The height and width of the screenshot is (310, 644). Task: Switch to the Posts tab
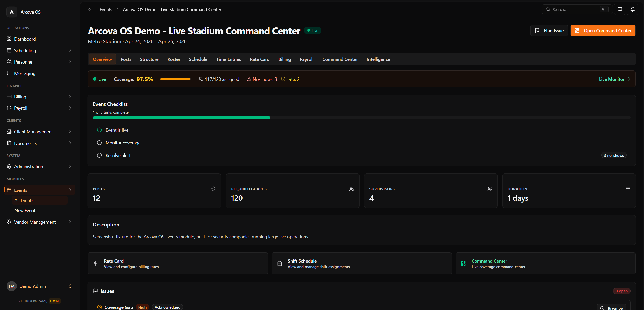point(126,59)
